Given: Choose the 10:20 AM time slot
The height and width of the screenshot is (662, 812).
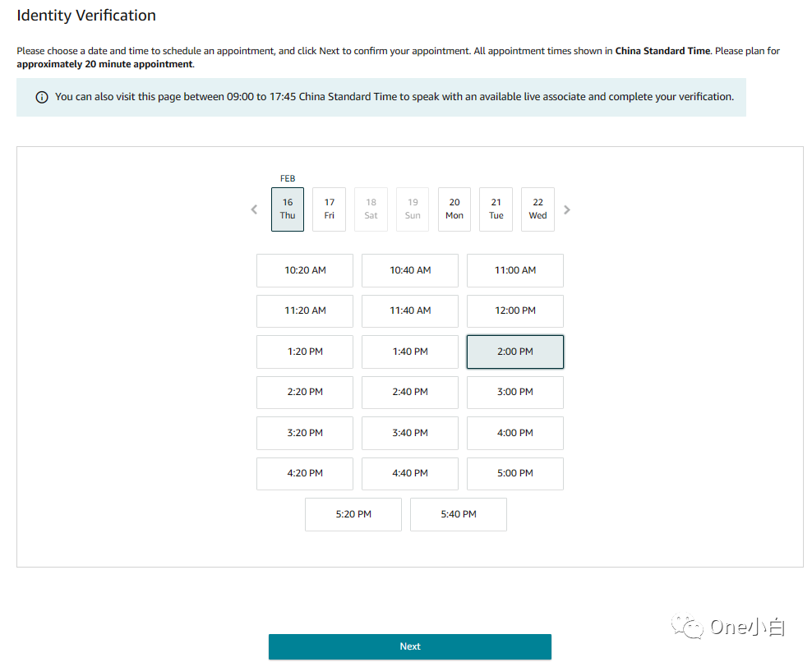Looking at the screenshot, I should point(305,270).
